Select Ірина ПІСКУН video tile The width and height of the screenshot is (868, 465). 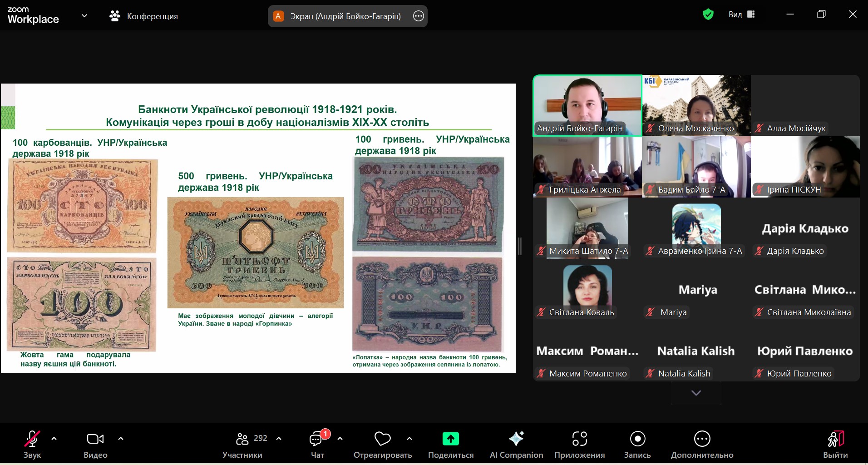pyautogui.click(x=805, y=167)
